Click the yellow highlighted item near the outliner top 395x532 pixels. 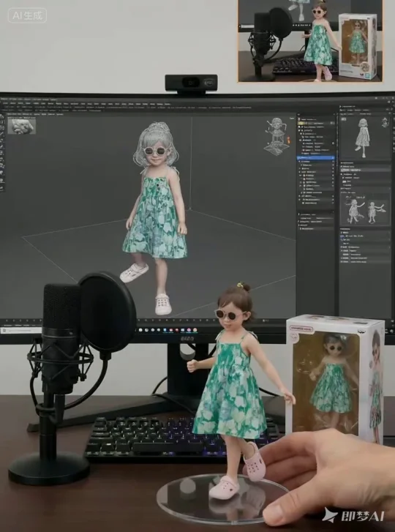pyautogui.click(x=301, y=124)
